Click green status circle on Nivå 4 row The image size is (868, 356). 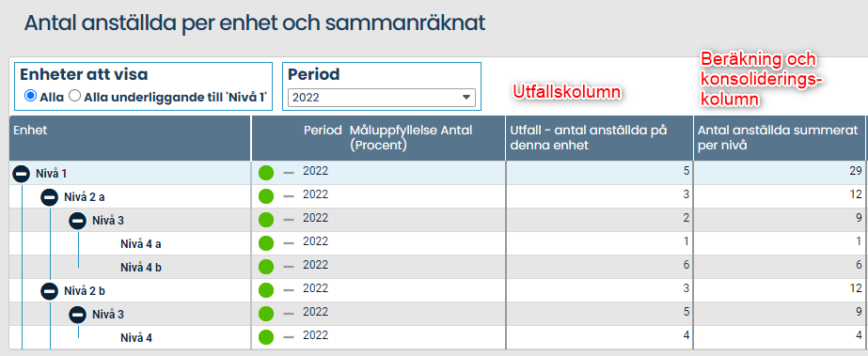coord(266,336)
